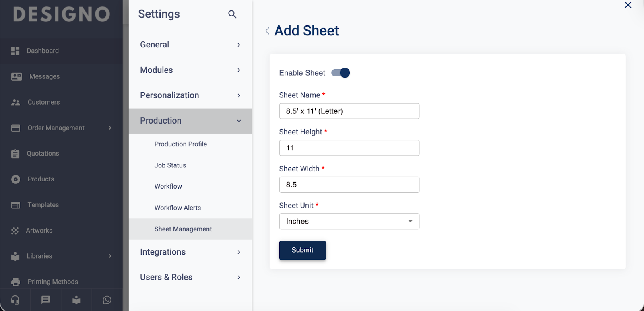Image resolution: width=644 pixels, height=311 pixels.
Task: Click the chat bubble icon in bottom bar
Action: pyautogui.click(x=46, y=300)
